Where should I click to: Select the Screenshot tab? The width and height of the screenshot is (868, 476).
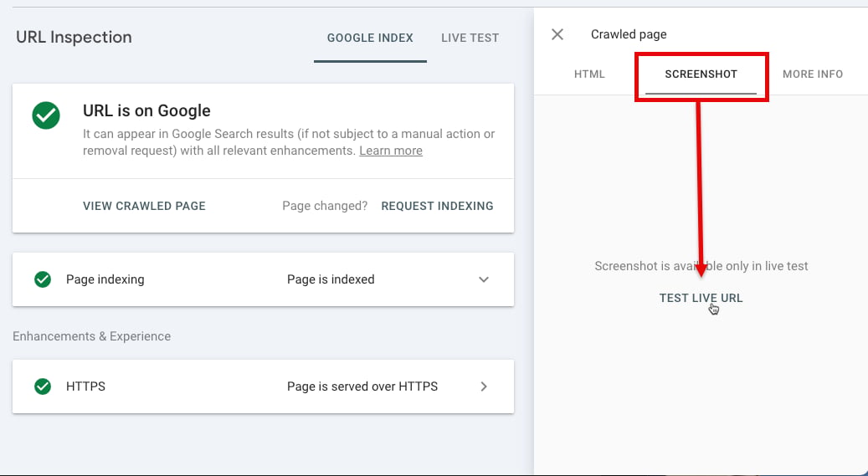[x=701, y=74]
